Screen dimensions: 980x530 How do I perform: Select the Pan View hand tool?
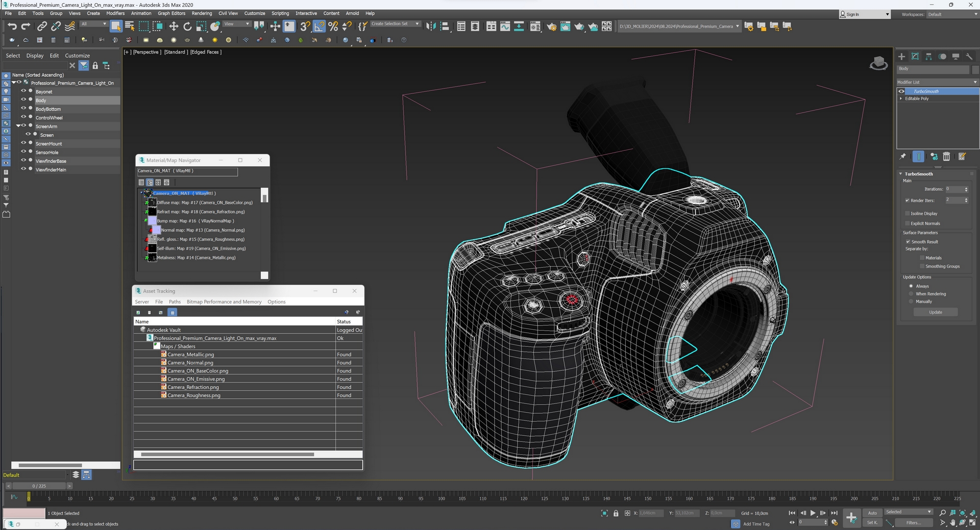[x=952, y=522]
